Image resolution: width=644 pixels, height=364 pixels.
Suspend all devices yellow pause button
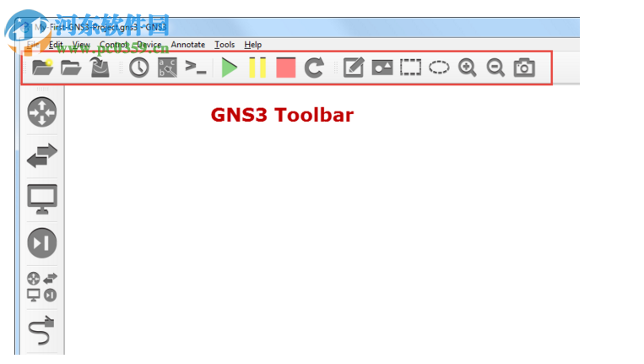click(x=257, y=68)
